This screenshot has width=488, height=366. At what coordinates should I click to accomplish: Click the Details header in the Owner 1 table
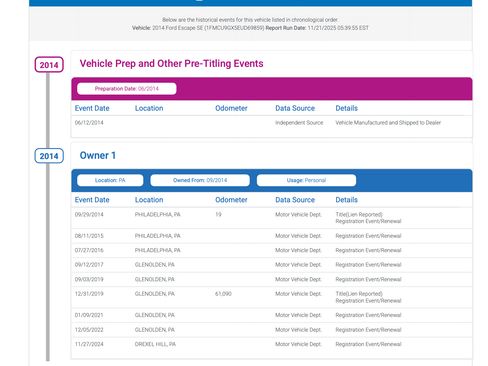coord(346,200)
